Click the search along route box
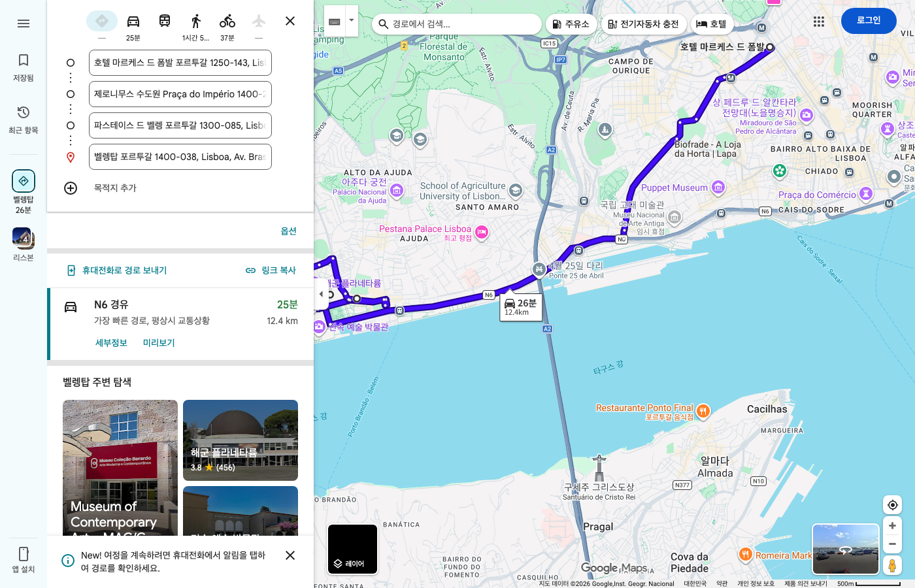The image size is (915, 588). point(457,24)
